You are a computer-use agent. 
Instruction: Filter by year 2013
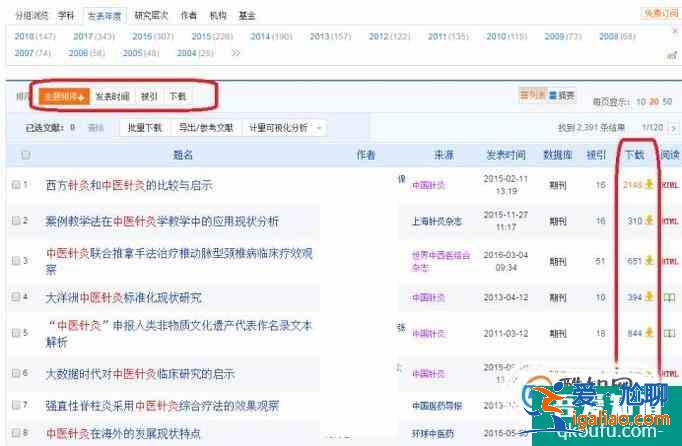[331, 36]
